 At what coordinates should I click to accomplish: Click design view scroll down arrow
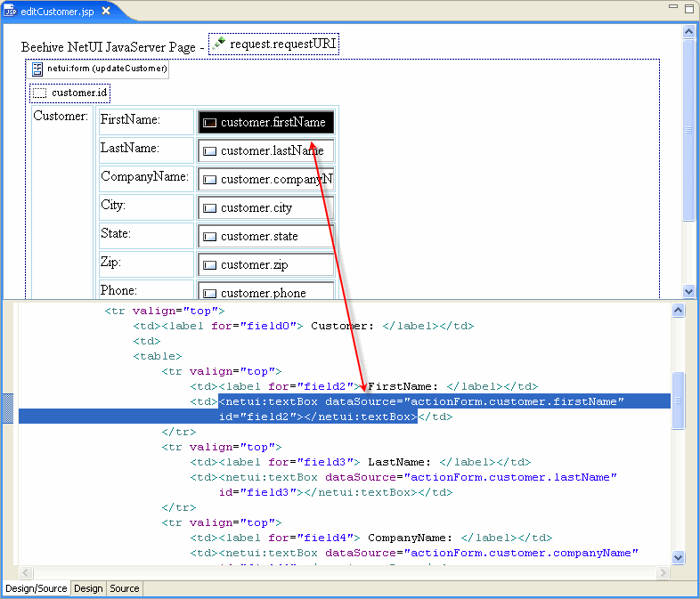coord(688,291)
